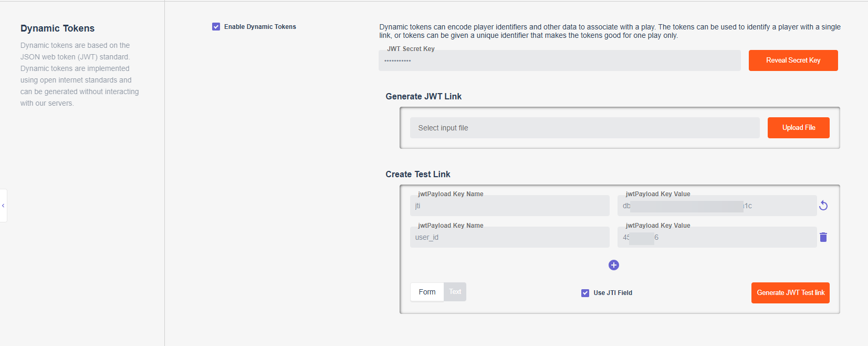Click the Generate JWT Link heading

(x=424, y=96)
